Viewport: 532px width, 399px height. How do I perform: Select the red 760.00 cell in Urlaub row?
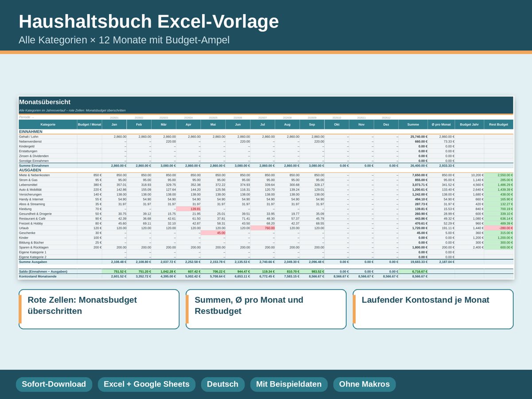click(262, 228)
